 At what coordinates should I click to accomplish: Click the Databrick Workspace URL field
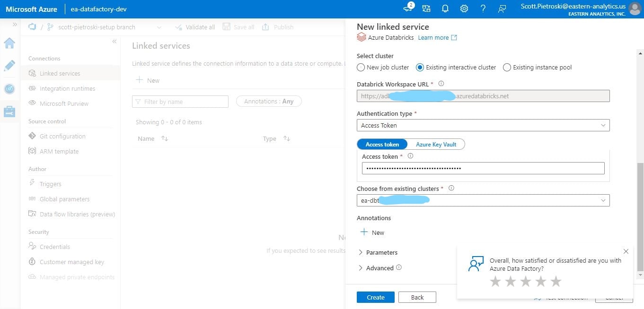[483, 96]
